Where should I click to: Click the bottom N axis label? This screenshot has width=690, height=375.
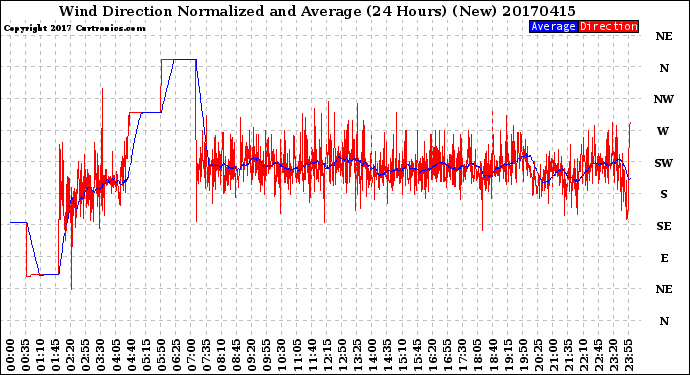pyautogui.click(x=664, y=321)
